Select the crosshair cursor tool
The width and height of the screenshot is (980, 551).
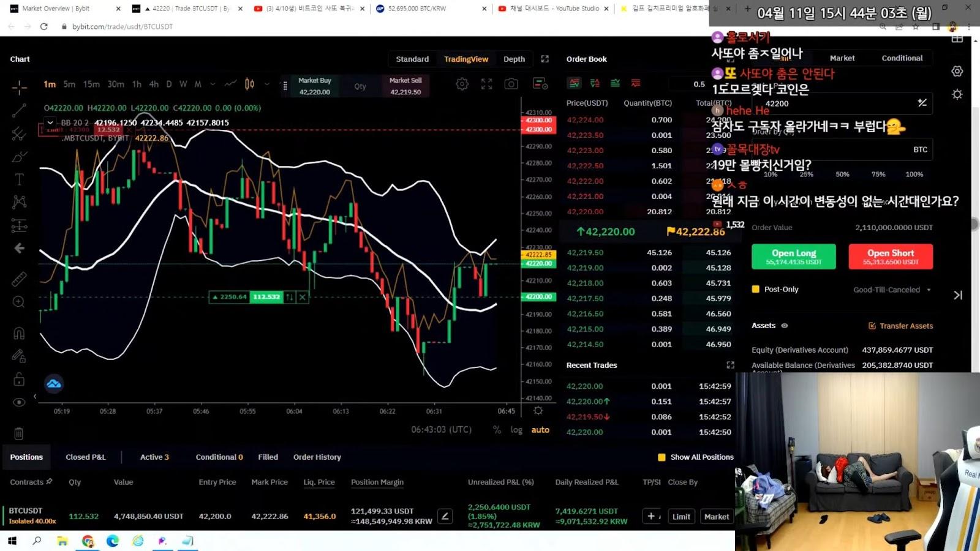click(x=19, y=88)
